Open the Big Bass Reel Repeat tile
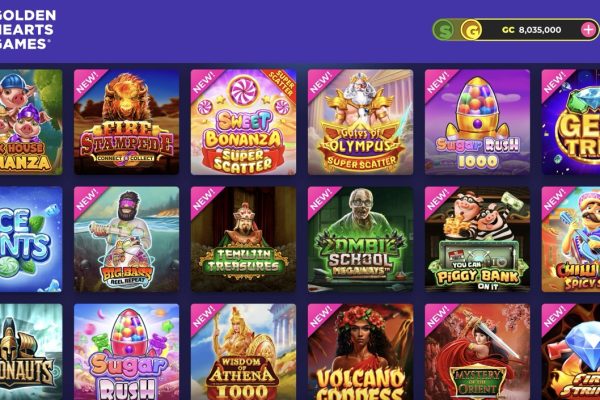 [x=126, y=239]
